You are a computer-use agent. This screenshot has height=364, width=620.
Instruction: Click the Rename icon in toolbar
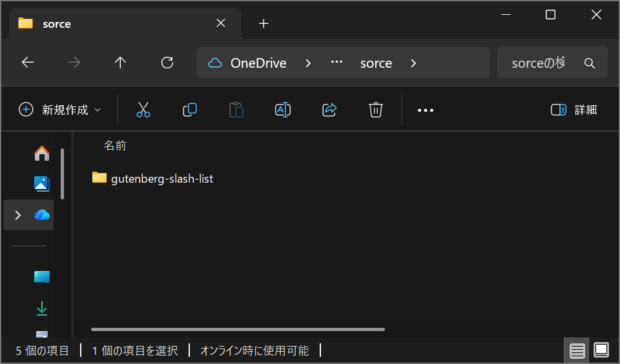pos(283,110)
